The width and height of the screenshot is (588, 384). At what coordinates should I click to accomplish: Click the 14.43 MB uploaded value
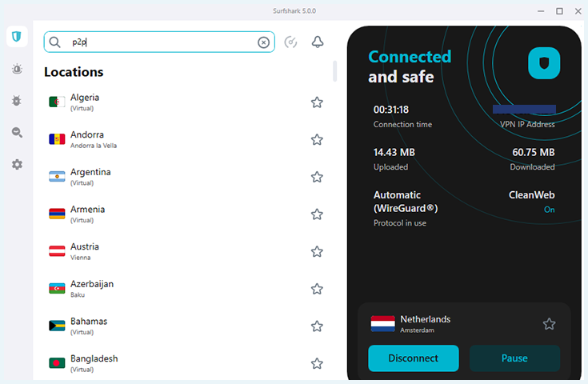coord(394,152)
